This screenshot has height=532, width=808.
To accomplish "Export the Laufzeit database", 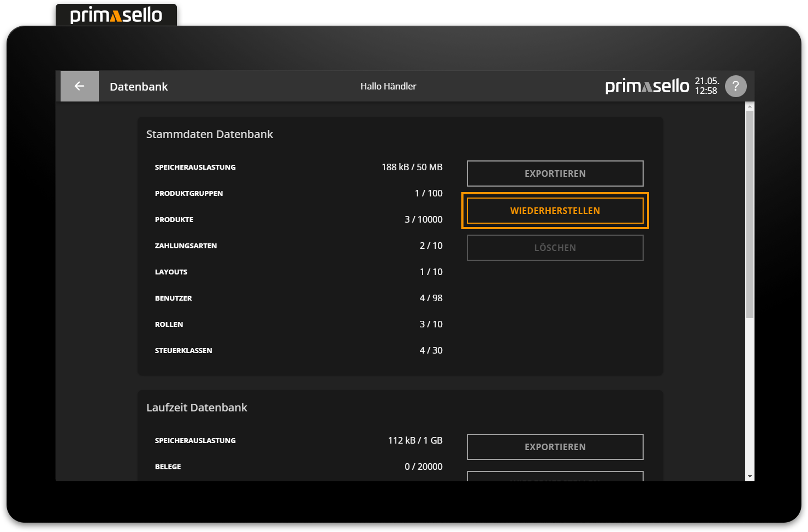I will tap(555, 447).
